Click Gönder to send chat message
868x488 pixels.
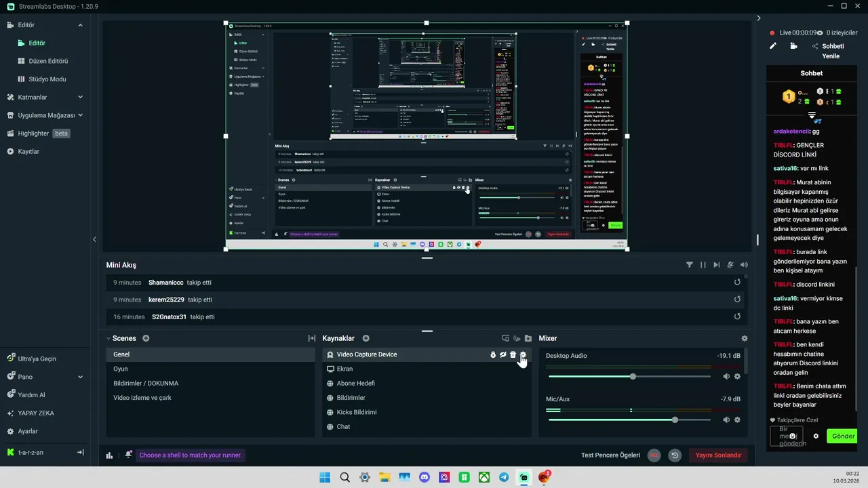pyautogui.click(x=843, y=436)
